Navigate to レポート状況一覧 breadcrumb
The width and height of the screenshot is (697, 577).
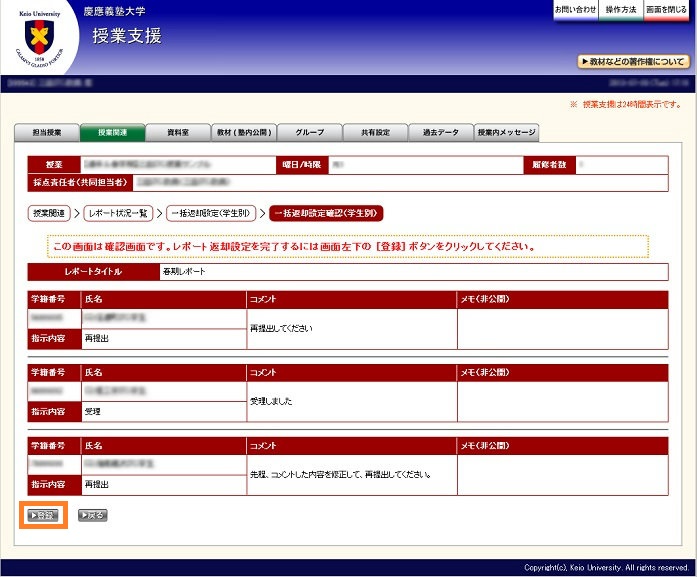[x=117, y=213]
